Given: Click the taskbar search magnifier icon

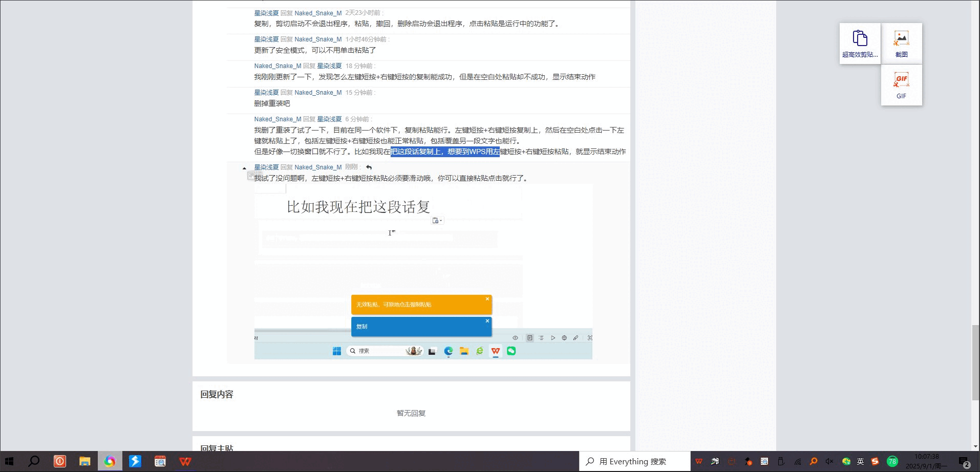Looking at the screenshot, I should 34,461.
